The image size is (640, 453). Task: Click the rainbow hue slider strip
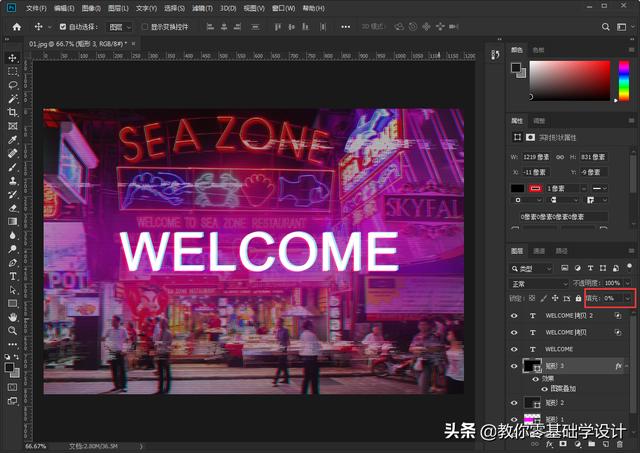(x=624, y=80)
